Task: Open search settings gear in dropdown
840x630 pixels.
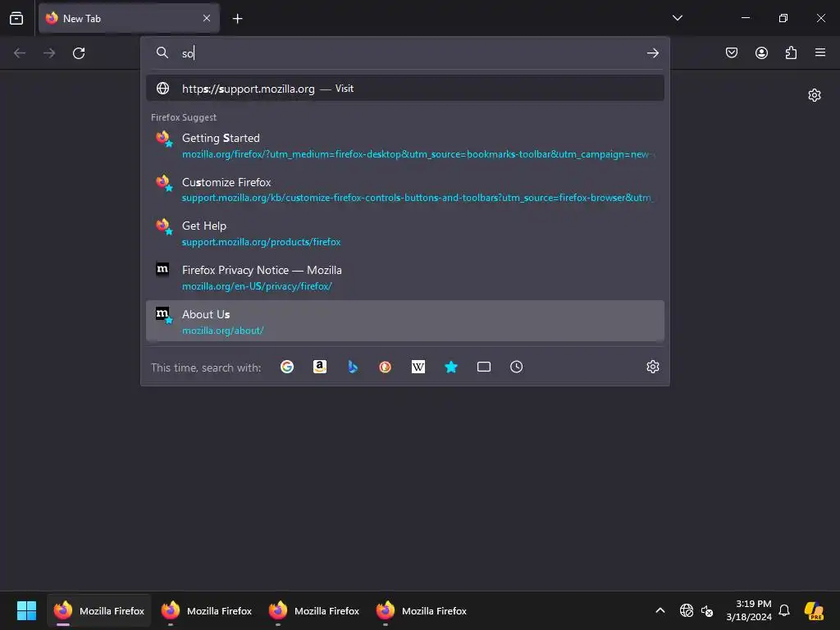Action: (652, 367)
